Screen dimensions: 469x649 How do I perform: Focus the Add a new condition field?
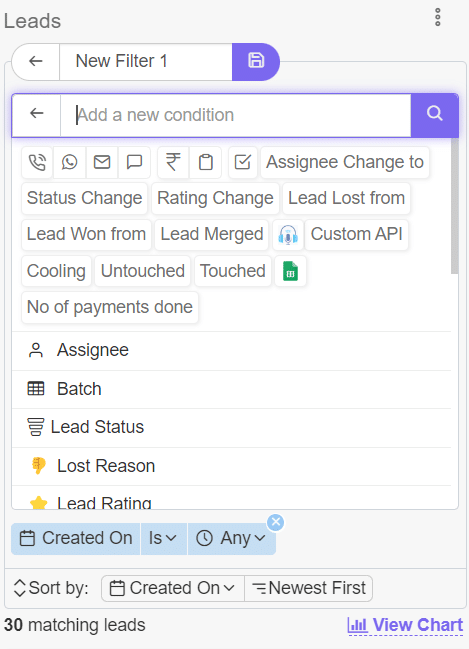click(x=236, y=115)
